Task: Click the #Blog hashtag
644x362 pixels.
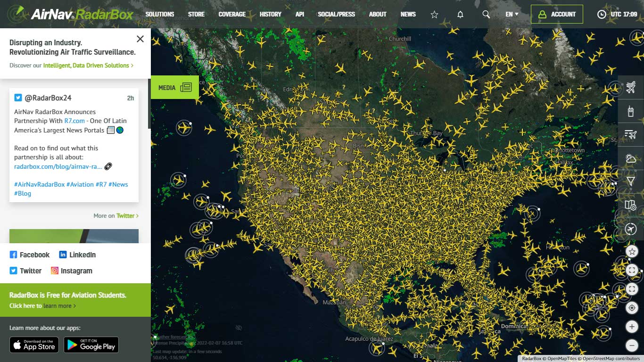Action: tap(23, 193)
